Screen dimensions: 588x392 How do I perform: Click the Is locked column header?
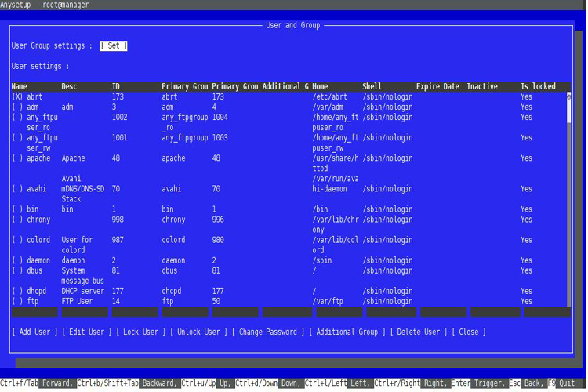click(x=538, y=86)
